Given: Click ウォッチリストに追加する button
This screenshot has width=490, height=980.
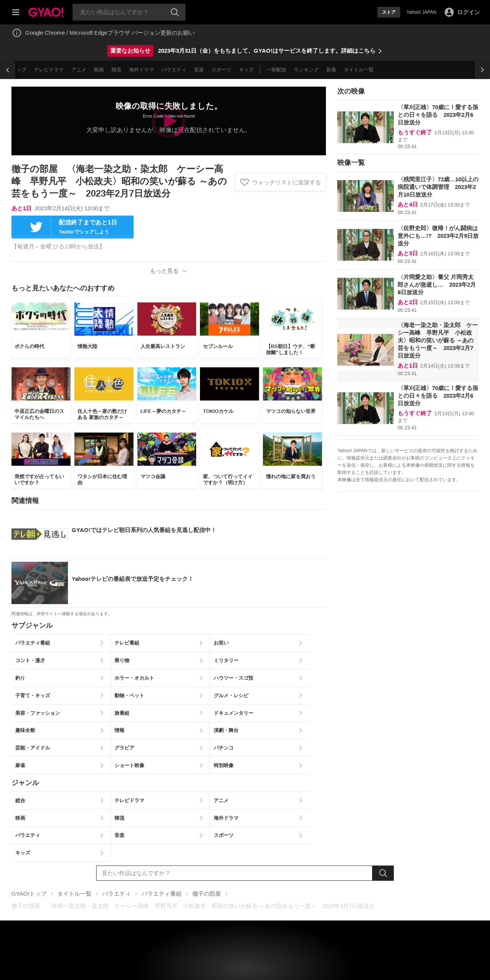Looking at the screenshot, I should 280,182.
